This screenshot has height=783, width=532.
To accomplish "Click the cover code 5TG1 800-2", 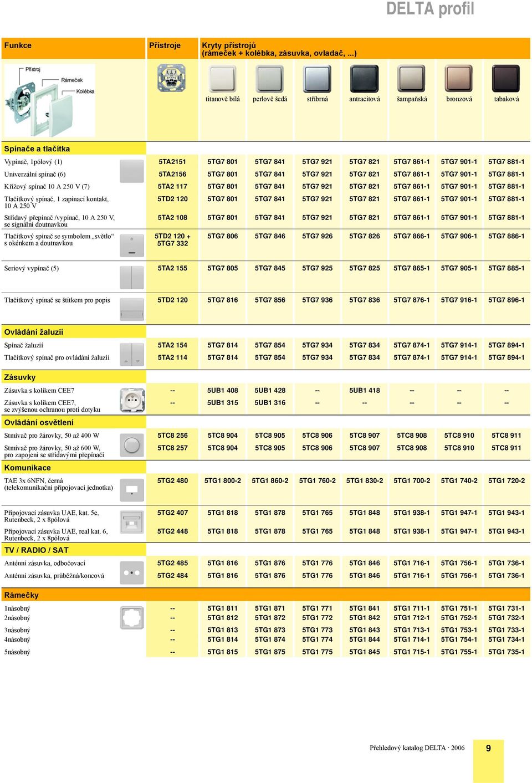I will pyautogui.click(x=223, y=480).
